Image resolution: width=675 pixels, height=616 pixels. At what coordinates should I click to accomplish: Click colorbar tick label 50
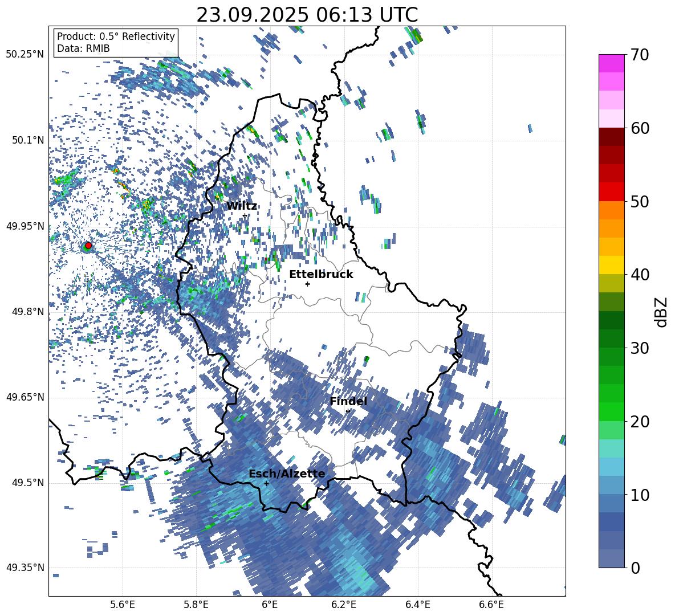coord(639,202)
